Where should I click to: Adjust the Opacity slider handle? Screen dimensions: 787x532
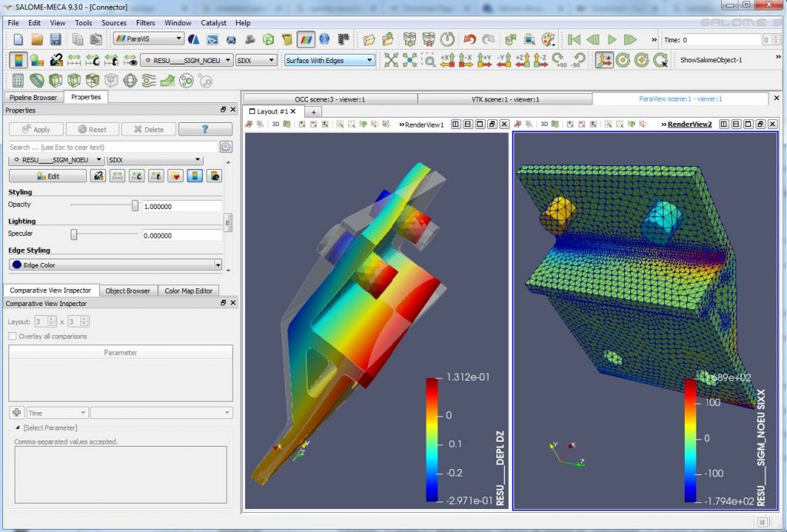coord(135,205)
